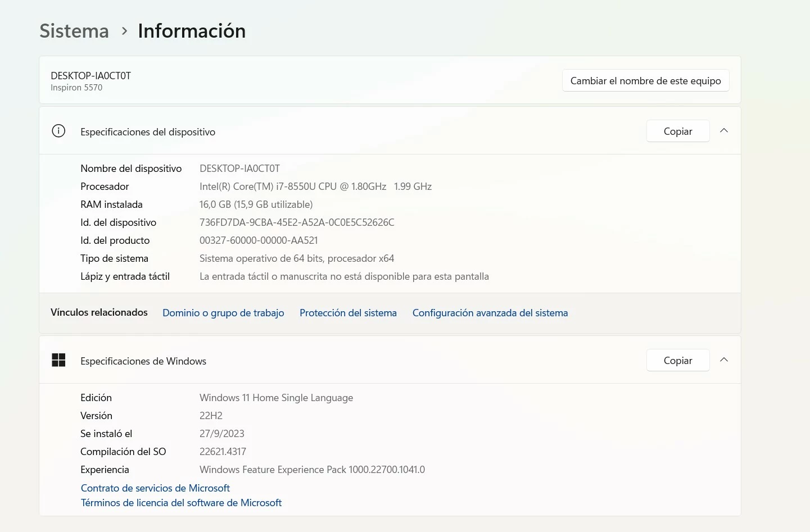Select product ID 00327-60000-00000-AA521

pos(259,240)
